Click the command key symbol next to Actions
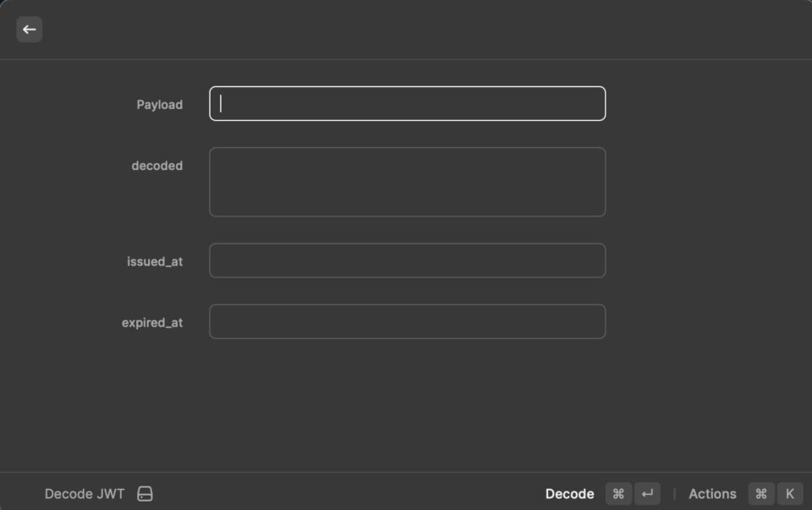The image size is (812, 510). point(760,493)
